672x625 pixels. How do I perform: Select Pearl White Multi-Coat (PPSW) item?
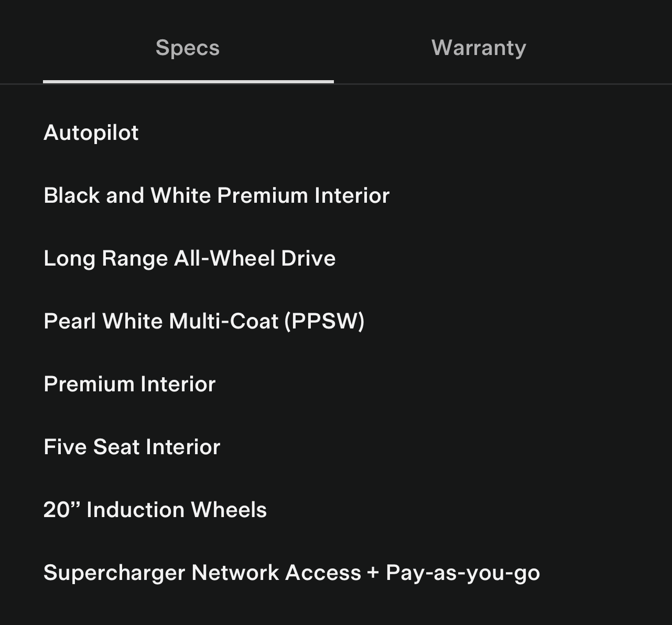click(204, 322)
